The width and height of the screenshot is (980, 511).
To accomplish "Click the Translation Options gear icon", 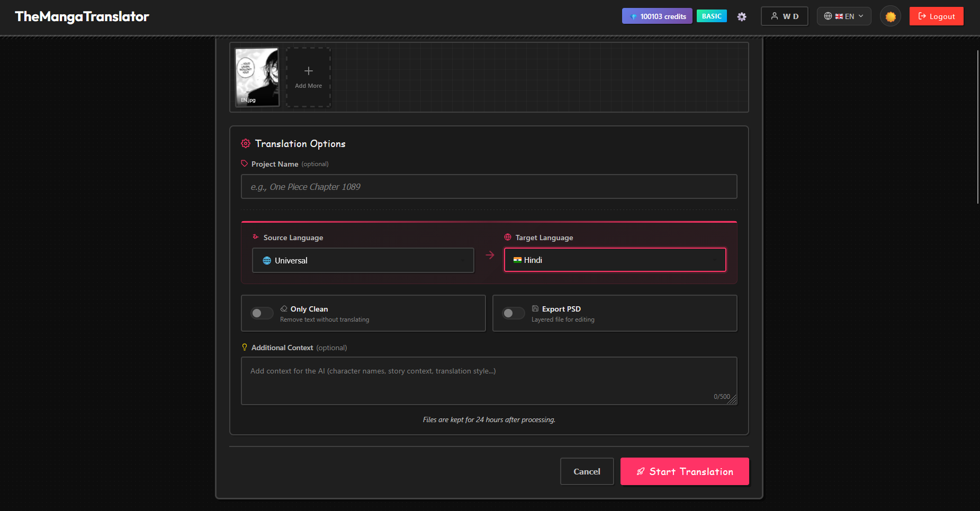I will point(245,143).
